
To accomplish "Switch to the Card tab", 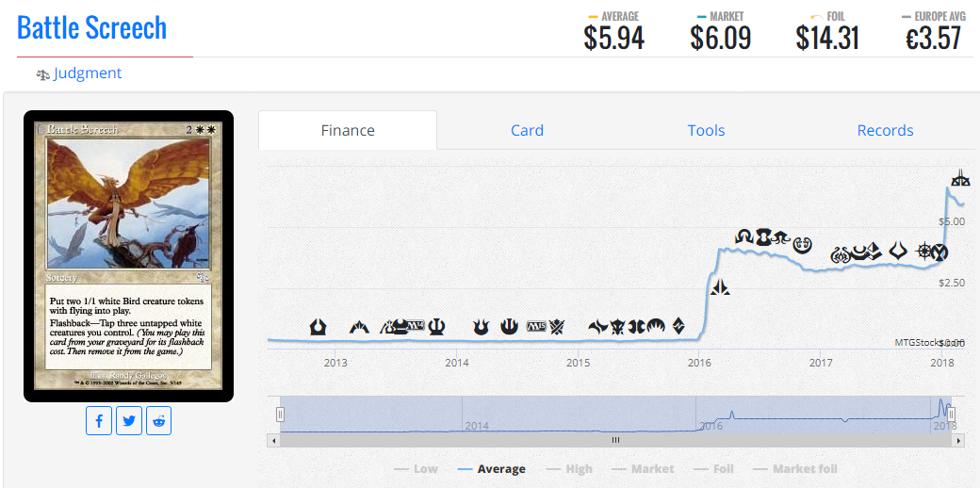I will pos(527,131).
